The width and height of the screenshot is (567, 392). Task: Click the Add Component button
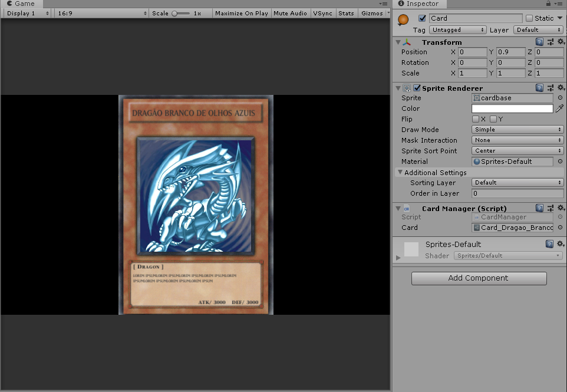coord(479,278)
